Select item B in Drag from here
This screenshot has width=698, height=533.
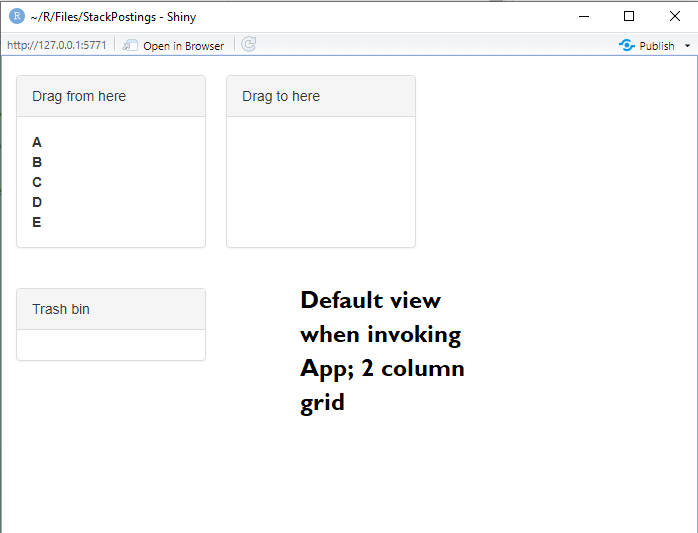[37, 162]
